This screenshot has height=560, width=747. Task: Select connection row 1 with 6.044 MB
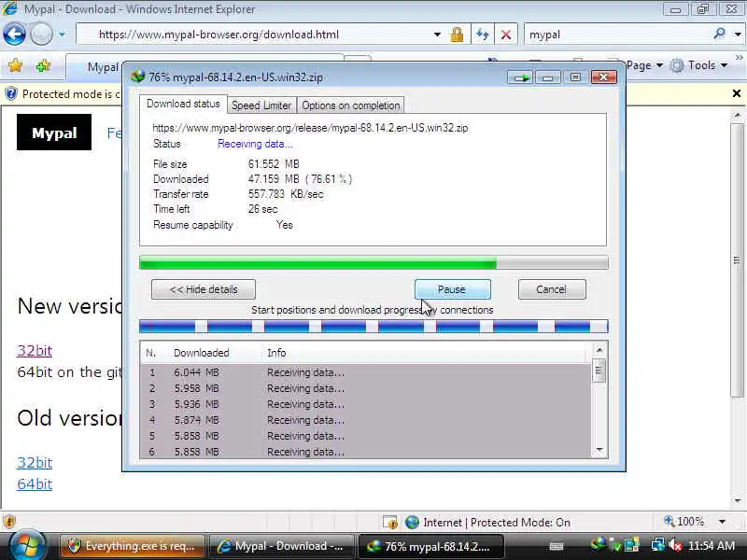point(365,372)
